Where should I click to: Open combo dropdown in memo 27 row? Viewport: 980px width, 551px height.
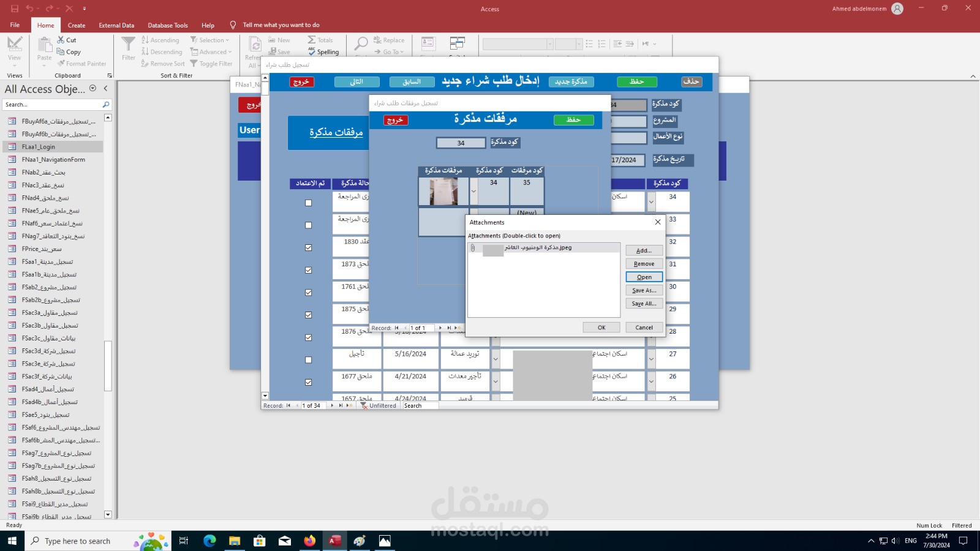click(x=651, y=359)
